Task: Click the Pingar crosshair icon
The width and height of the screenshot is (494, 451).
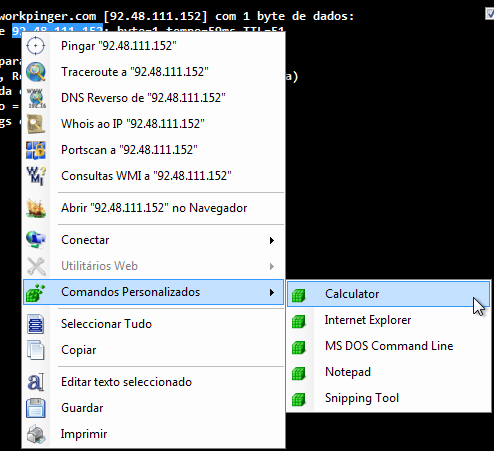Action: pos(36,46)
